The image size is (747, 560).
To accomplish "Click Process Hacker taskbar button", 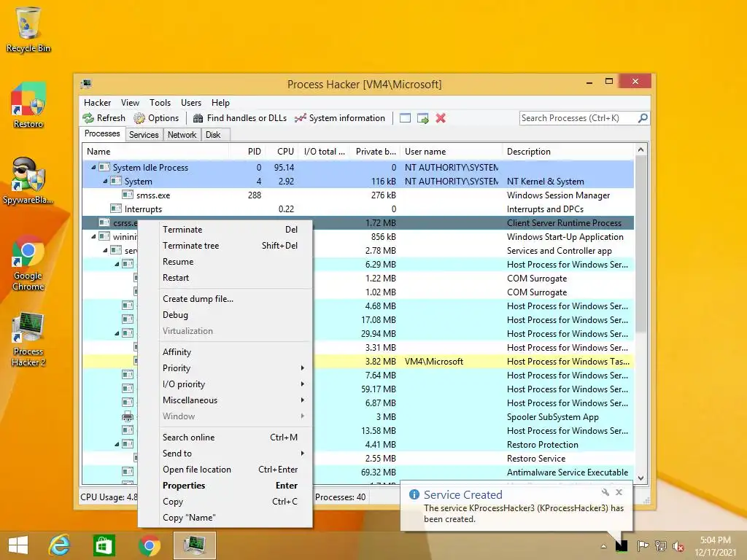I will (x=194, y=545).
